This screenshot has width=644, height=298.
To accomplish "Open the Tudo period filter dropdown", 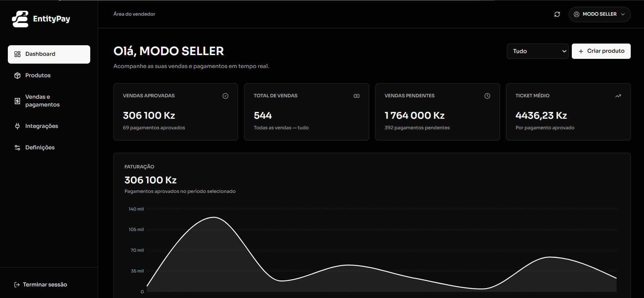I will 537,51.
